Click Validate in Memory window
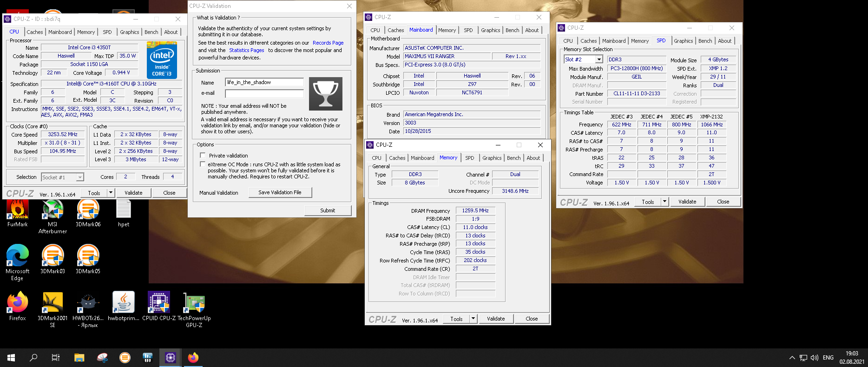Image resolution: width=868 pixels, height=367 pixels. tap(496, 319)
